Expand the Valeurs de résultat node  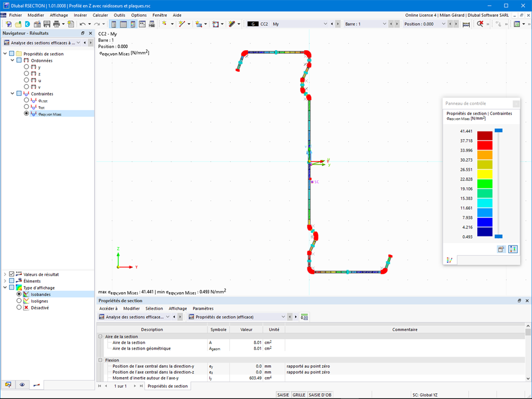[5, 274]
